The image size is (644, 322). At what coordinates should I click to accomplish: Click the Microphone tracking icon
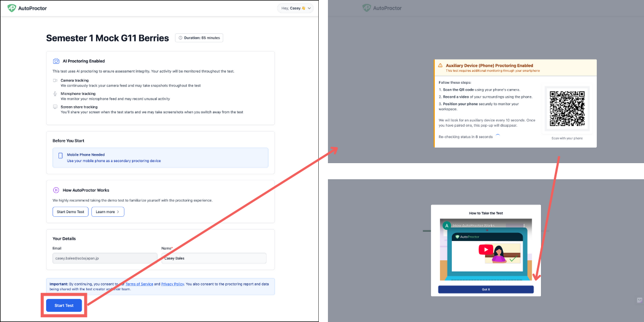tap(55, 94)
